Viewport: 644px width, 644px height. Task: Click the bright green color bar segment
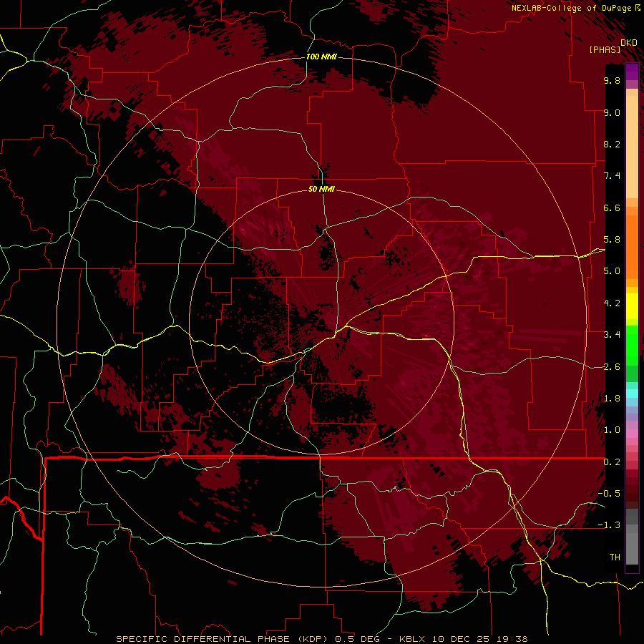632,346
